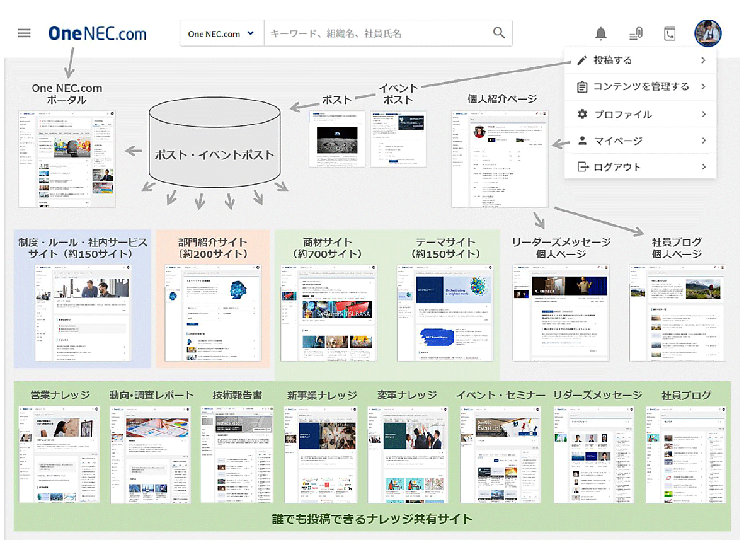Select コンテンツを管理する menu item
Viewport: 756px width, 540px height.
click(x=640, y=87)
